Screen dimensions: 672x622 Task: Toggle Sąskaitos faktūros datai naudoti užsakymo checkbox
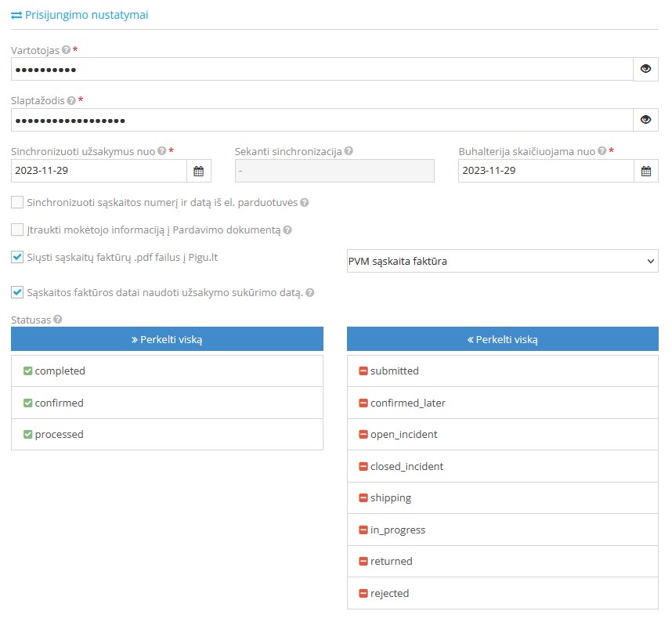click(17, 292)
